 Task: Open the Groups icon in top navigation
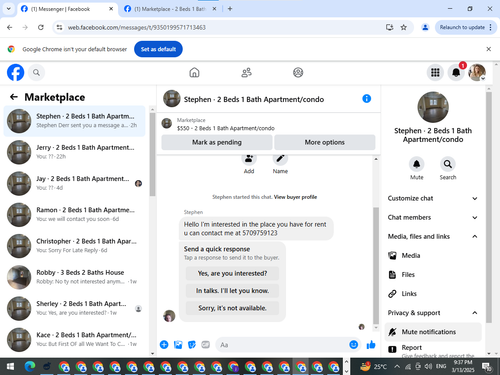click(298, 72)
